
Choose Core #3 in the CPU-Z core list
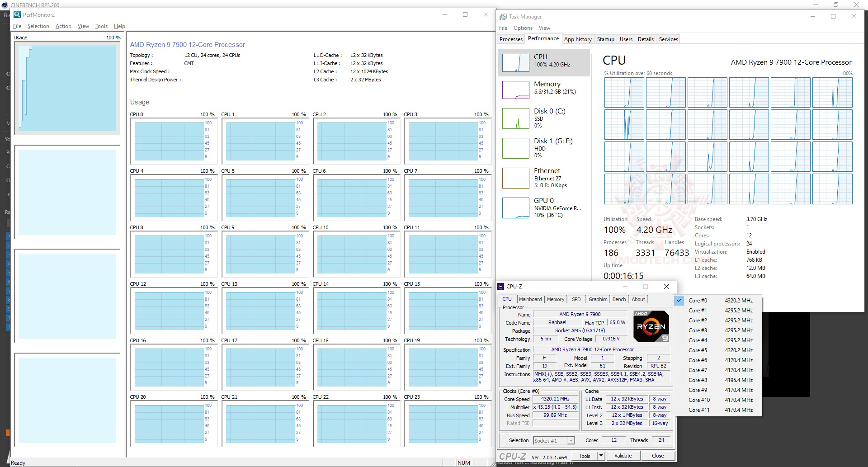(717, 330)
